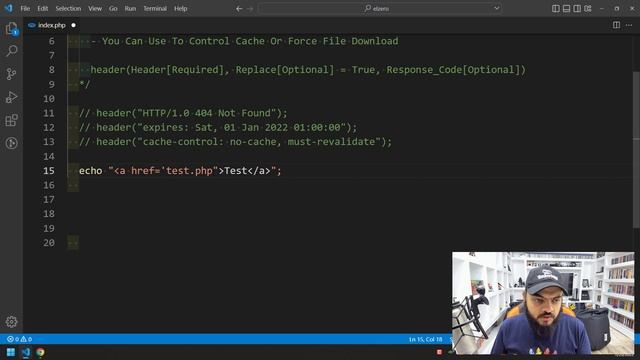This screenshot has height=360, width=640.
Task: Click line number 15 in gutter
Action: coord(49,171)
